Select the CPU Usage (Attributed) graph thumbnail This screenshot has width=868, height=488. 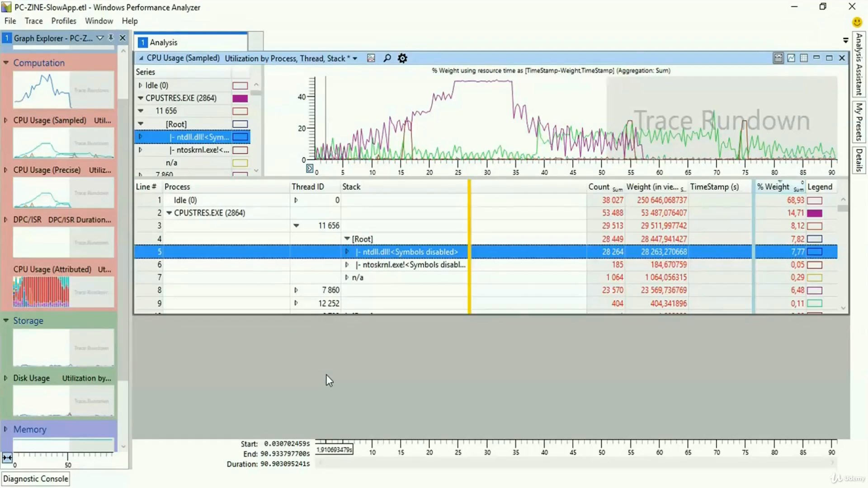point(63,291)
